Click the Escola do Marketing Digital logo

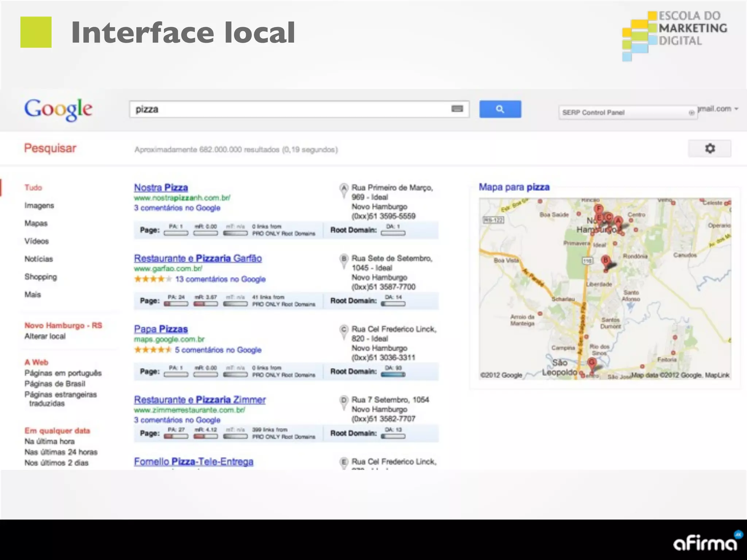coord(675,36)
